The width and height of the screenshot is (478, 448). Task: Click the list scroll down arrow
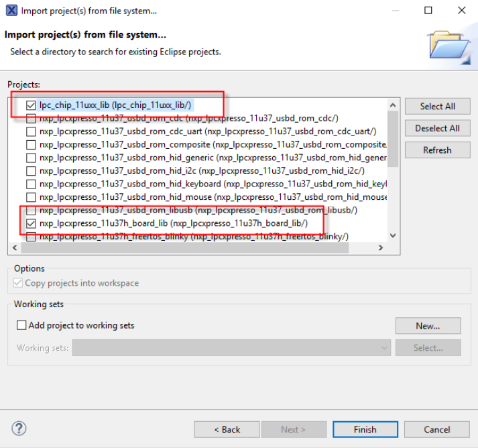393,235
